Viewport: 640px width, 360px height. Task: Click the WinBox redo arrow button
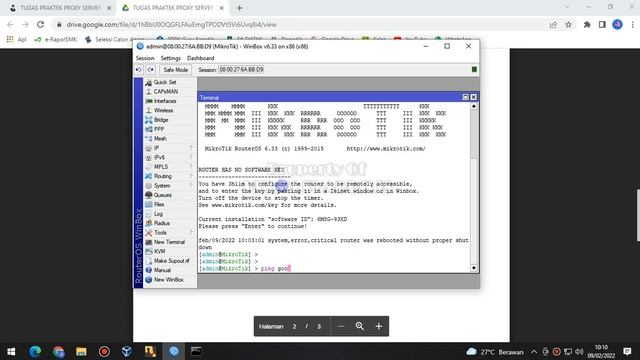click(151, 70)
